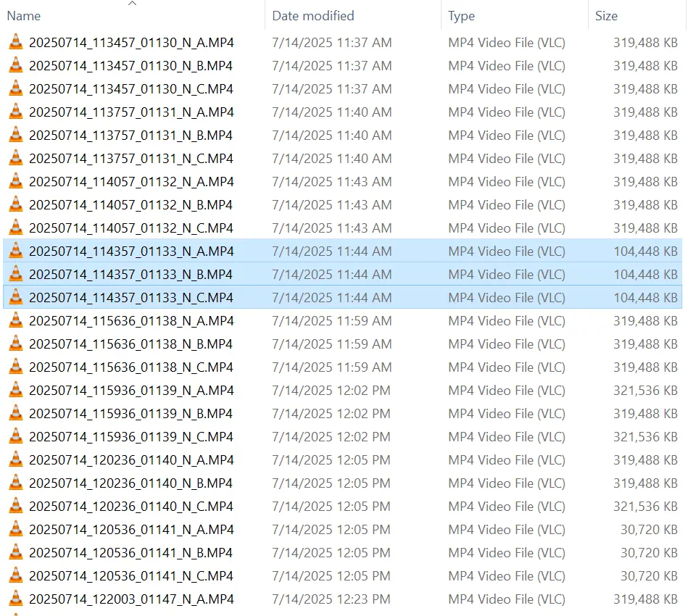This screenshot has height=616, width=688.
Task: Click VLC icon of 20250714_113757_01131_N_C.MP4
Action: click(16, 159)
